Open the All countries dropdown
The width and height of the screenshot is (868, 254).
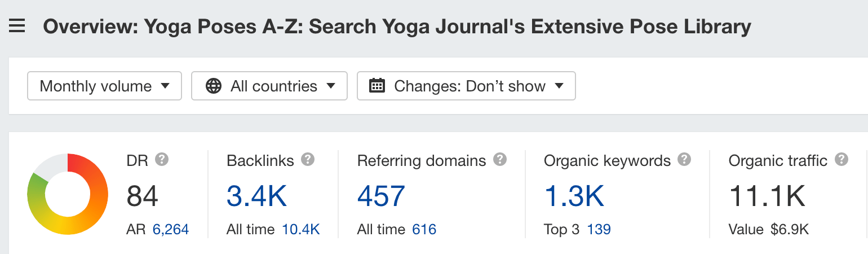[x=269, y=86]
